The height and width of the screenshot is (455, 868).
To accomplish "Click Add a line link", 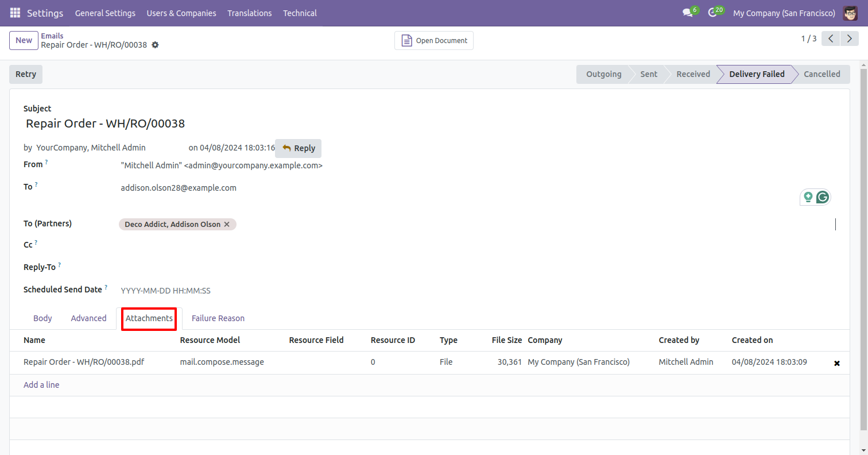I will click(x=41, y=385).
